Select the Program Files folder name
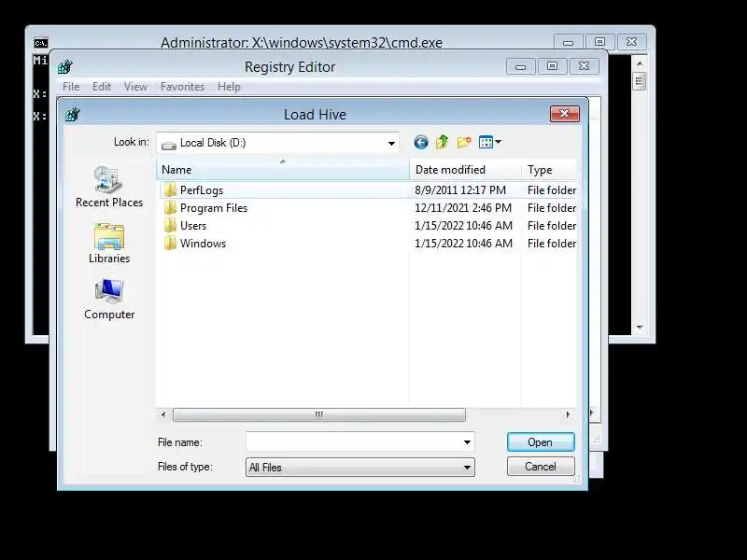This screenshot has height=560, width=747. point(214,207)
